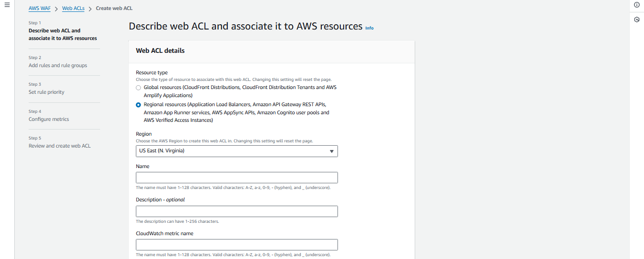This screenshot has height=259, width=644.
Task: Select Step 5 Review and create web ACL
Action: pyautogui.click(x=60, y=146)
